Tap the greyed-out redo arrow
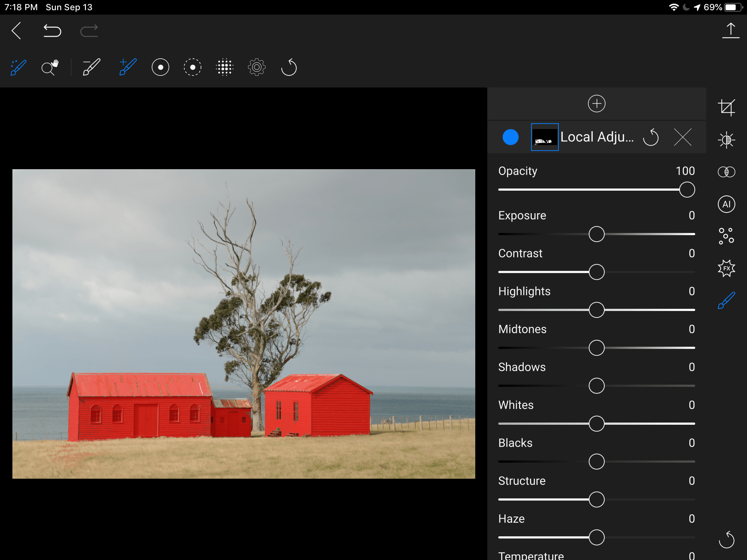This screenshot has width=747, height=560. tap(89, 31)
